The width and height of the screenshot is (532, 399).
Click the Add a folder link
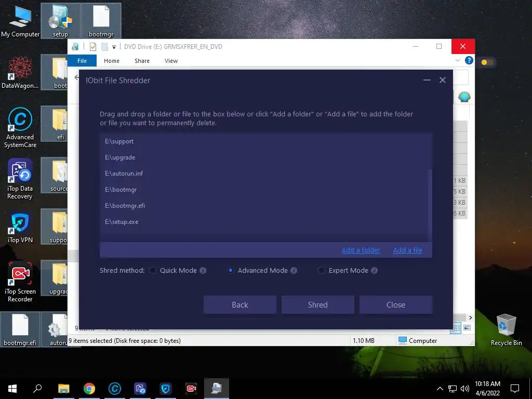tap(361, 250)
